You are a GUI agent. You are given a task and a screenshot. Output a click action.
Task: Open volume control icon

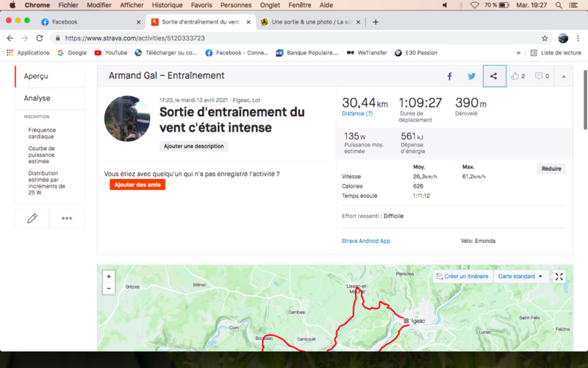pos(445,5)
